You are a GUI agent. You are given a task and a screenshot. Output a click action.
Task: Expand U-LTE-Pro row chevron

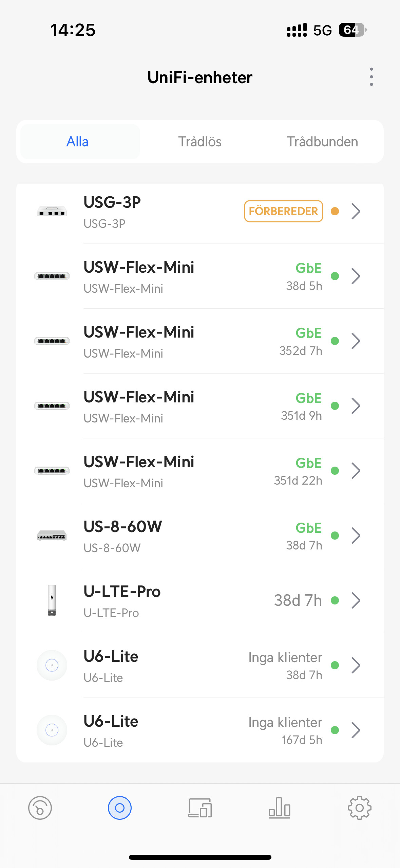click(x=356, y=600)
